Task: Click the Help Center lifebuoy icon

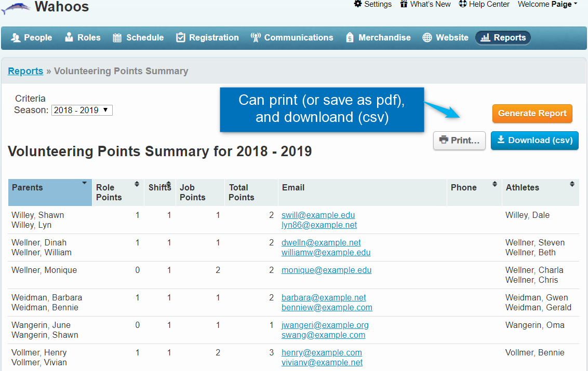Action: point(462,4)
